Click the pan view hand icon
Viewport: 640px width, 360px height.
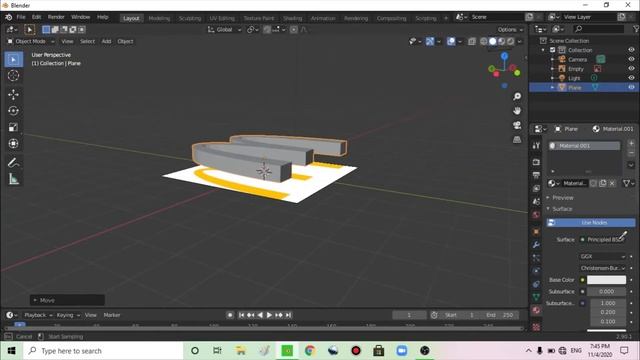pyautogui.click(x=517, y=111)
